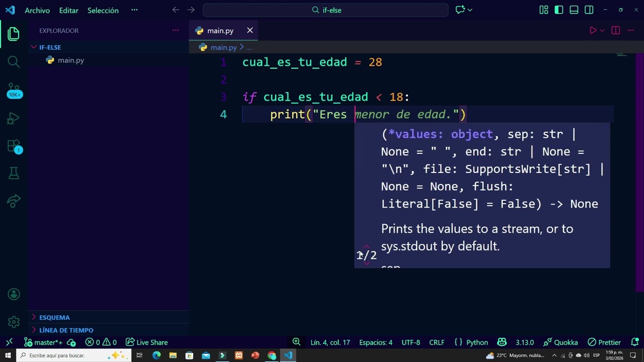Show next signature with down arrow
Screen dimensions: 644x362
(366, 263)
